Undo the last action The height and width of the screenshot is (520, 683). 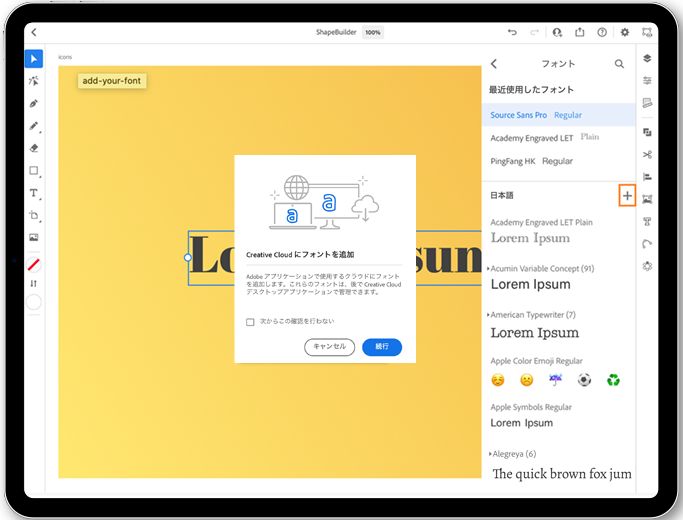512,32
